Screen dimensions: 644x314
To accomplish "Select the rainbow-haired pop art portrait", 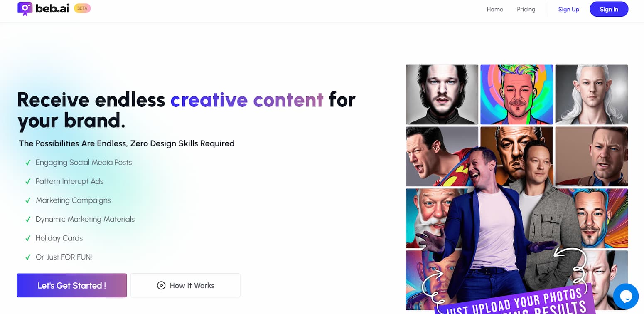I will click(x=517, y=94).
